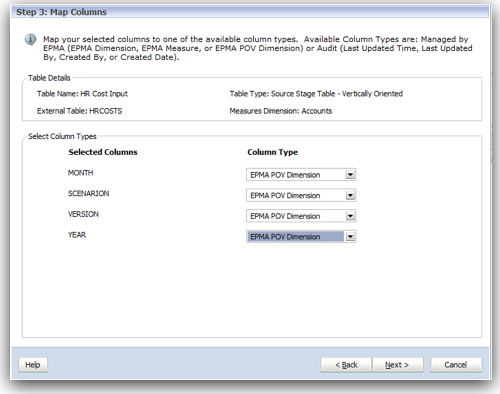Click the info icon beside the instructions
500x394 pixels.
31,40
